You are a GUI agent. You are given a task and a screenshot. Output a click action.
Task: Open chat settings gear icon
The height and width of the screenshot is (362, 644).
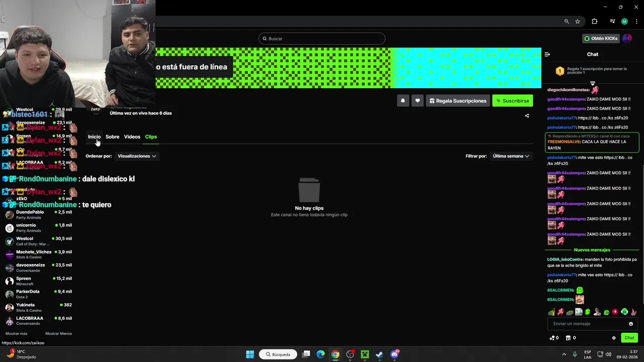614,338
